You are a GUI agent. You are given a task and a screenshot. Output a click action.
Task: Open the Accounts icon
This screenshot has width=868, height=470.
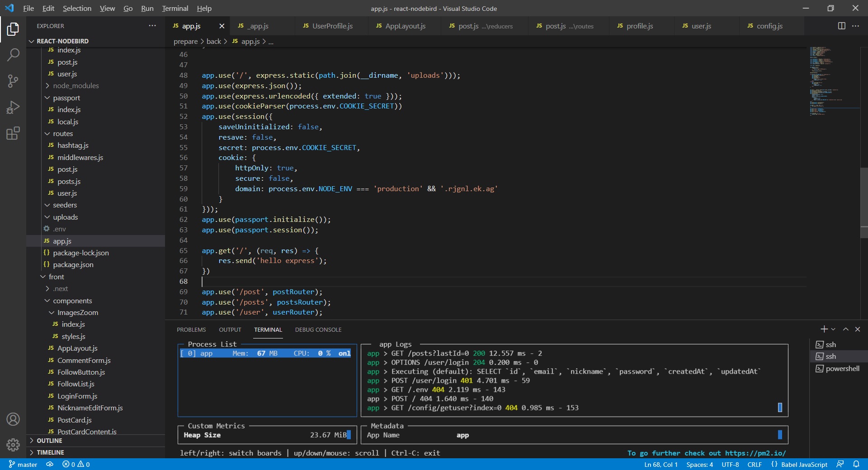[x=13, y=419]
